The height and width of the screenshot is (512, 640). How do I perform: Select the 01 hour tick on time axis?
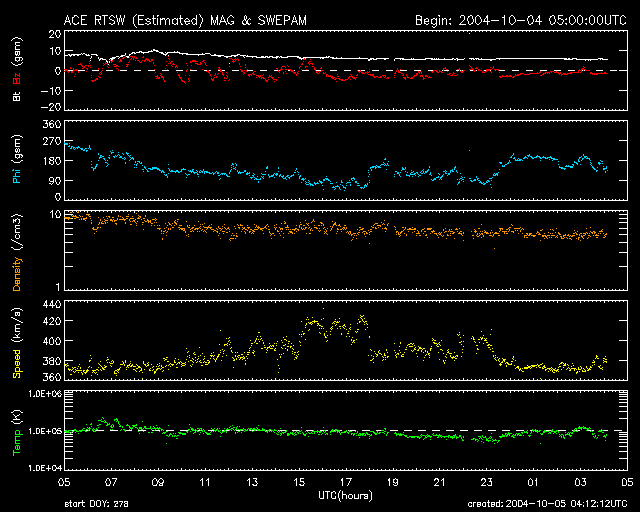(x=534, y=482)
